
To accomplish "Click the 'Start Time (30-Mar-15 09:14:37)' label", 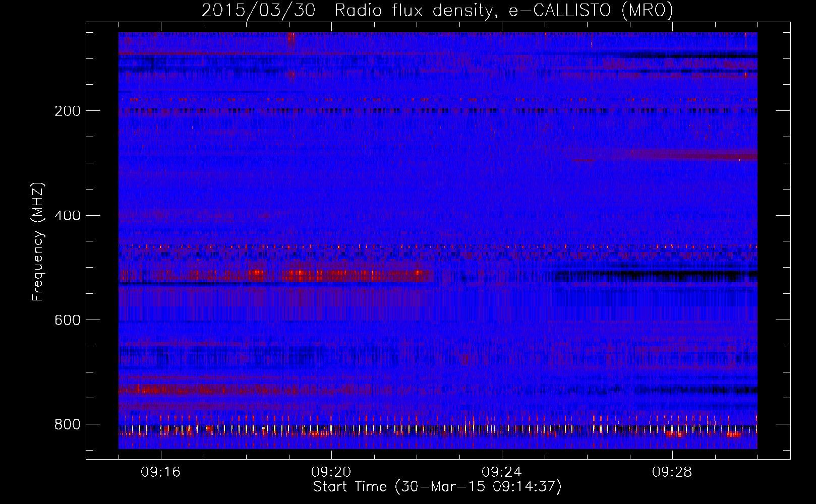I will click(437, 487).
